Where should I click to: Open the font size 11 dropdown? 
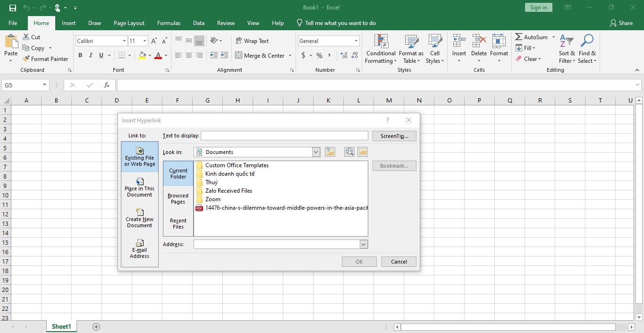click(144, 41)
